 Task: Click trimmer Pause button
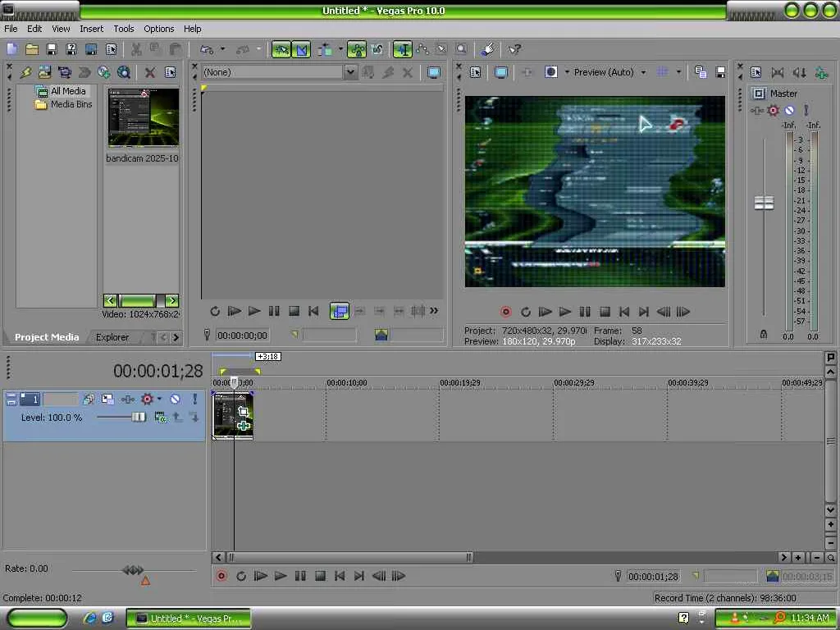[274, 311]
